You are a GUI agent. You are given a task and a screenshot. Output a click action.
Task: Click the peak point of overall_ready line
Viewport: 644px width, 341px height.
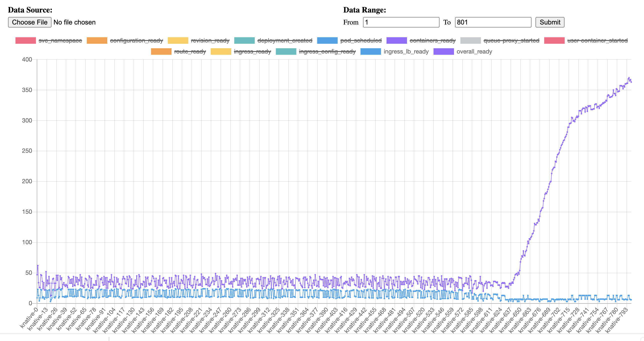click(x=629, y=78)
